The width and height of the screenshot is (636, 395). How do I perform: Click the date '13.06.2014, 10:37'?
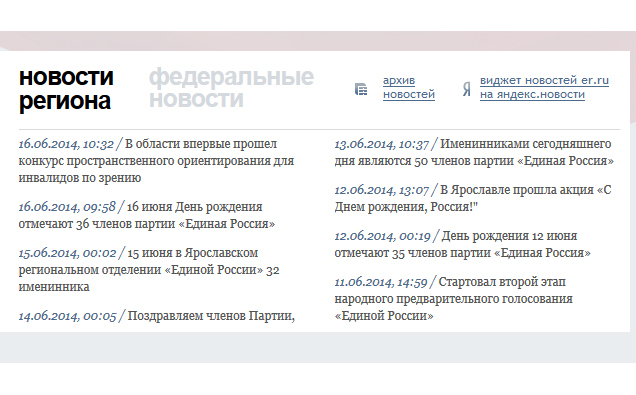tap(382, 144)
